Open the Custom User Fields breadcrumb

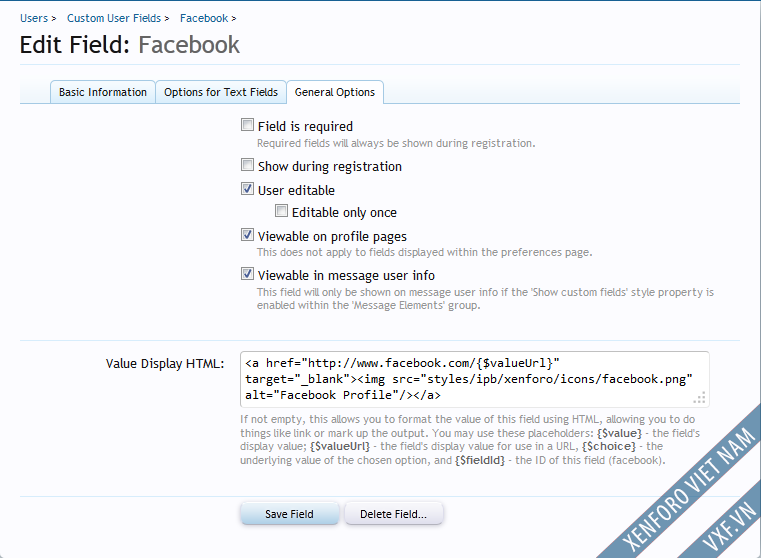[x=114, y=18]
